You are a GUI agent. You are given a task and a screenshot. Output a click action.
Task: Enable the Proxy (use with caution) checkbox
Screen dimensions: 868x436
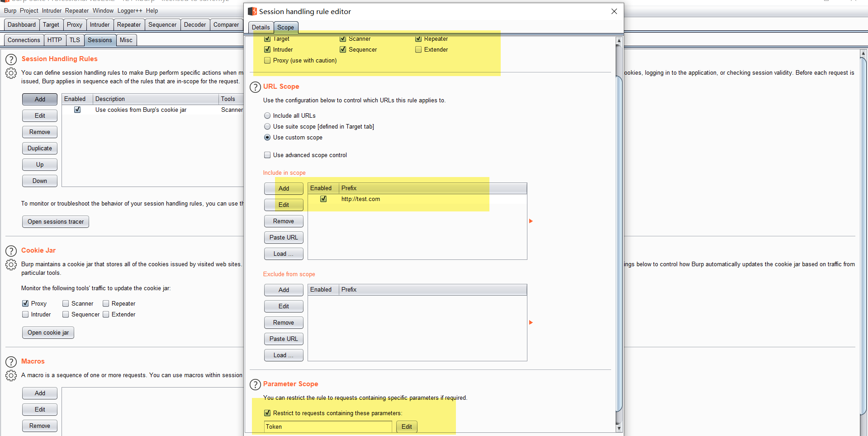click(267, 61)
